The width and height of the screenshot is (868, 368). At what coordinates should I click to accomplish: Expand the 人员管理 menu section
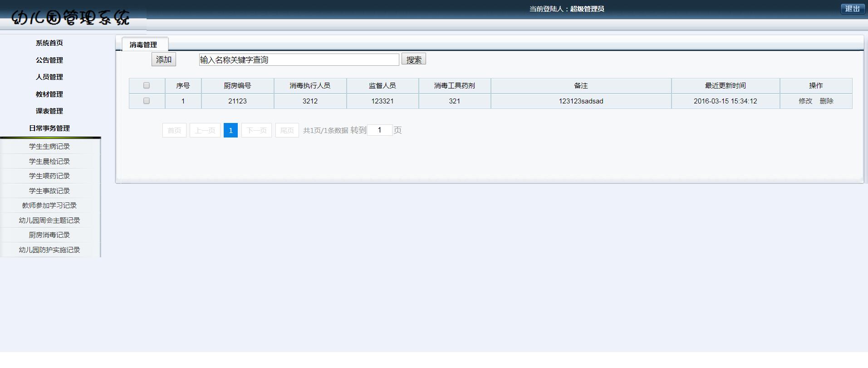49,77
